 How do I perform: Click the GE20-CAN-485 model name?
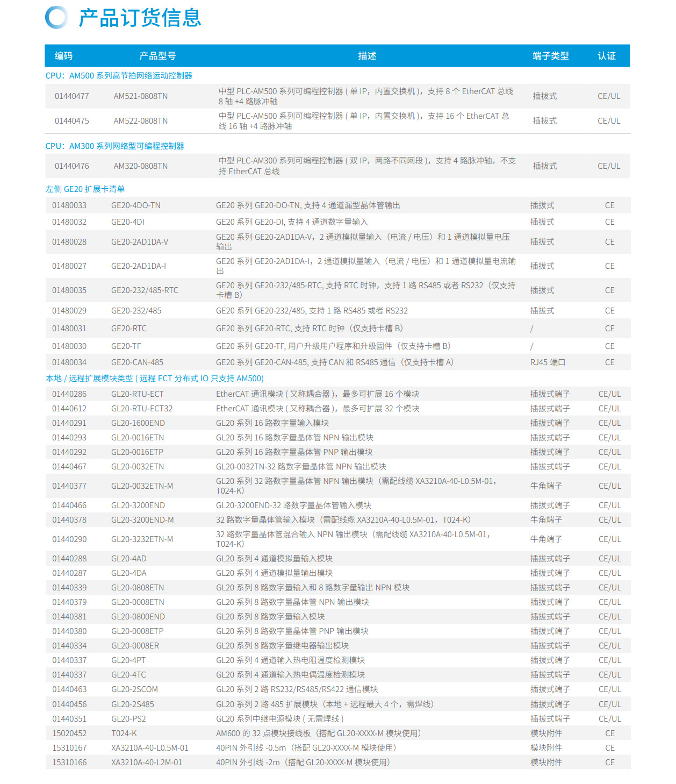[x=137, y=362]
